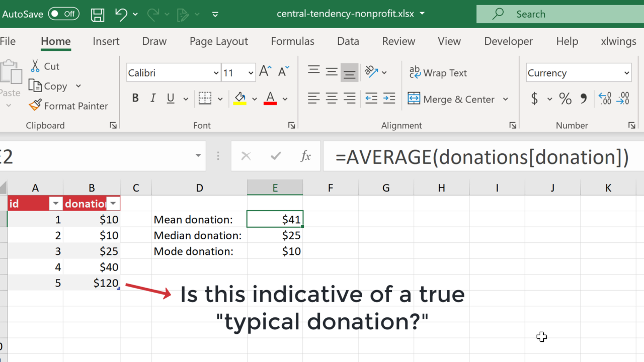
Task: Click the Percent Style icon
Action: [x=565, y=99]
